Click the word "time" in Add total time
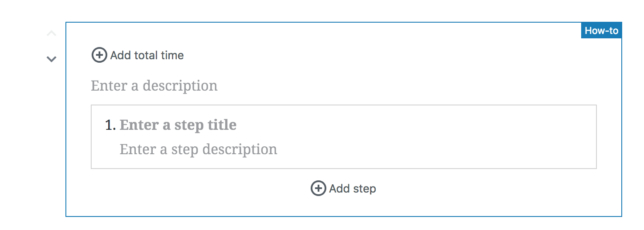 coord(172,55)
